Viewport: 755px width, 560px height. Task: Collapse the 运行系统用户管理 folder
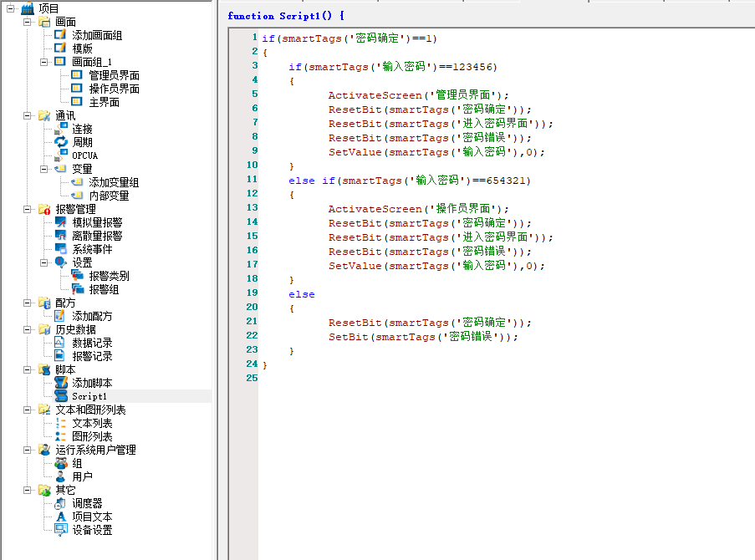pyautogui.click(x=28, y=450)
